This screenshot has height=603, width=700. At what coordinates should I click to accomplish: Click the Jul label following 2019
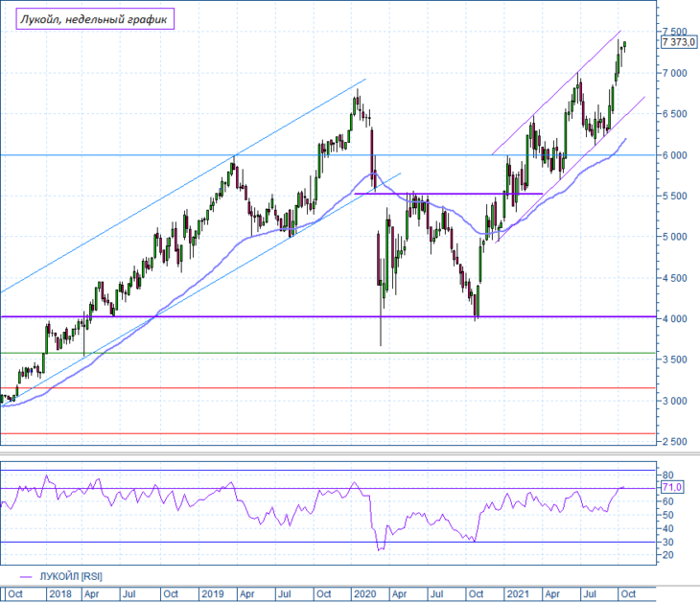[285, 594]
